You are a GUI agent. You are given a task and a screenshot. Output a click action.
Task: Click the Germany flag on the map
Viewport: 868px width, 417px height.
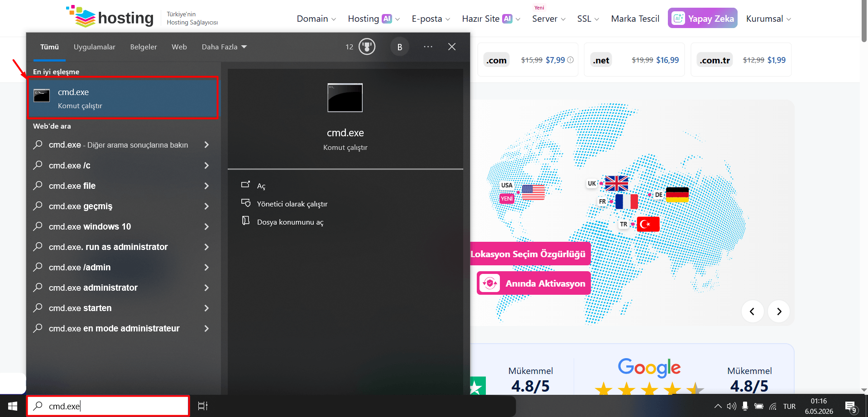pos(677,195)
